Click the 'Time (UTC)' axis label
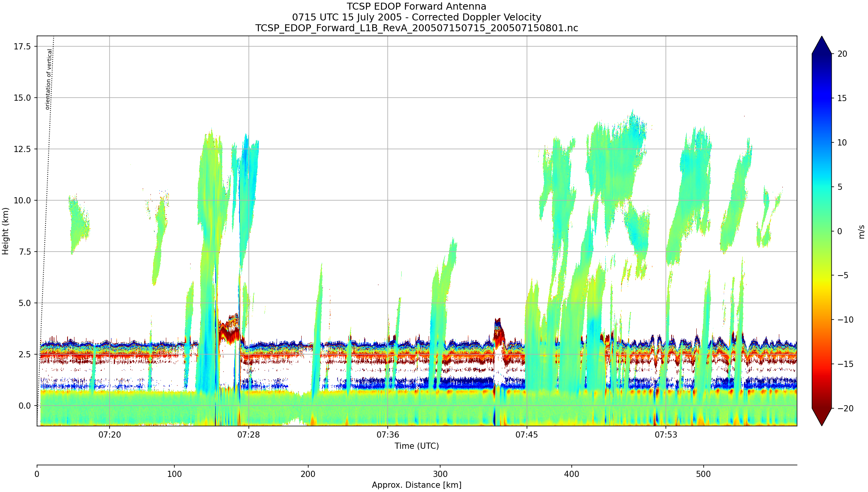868x492 pixels. (x=417, y=446)
